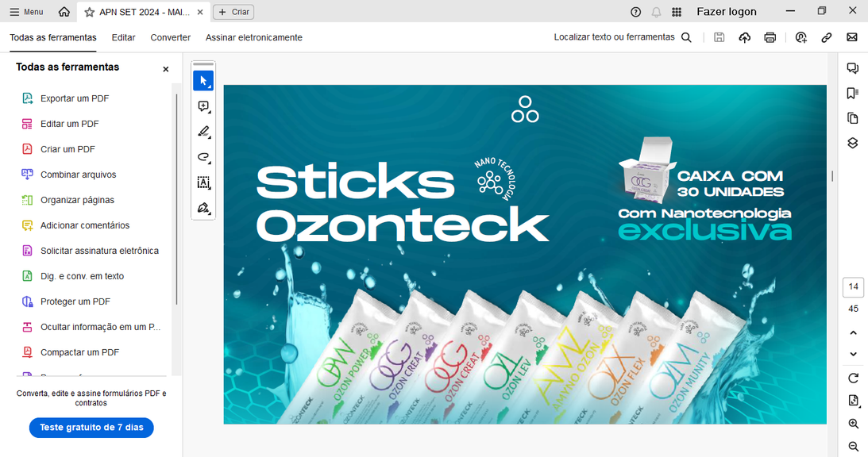Select the sign fountain pen tool

click(x=203, y=208)
